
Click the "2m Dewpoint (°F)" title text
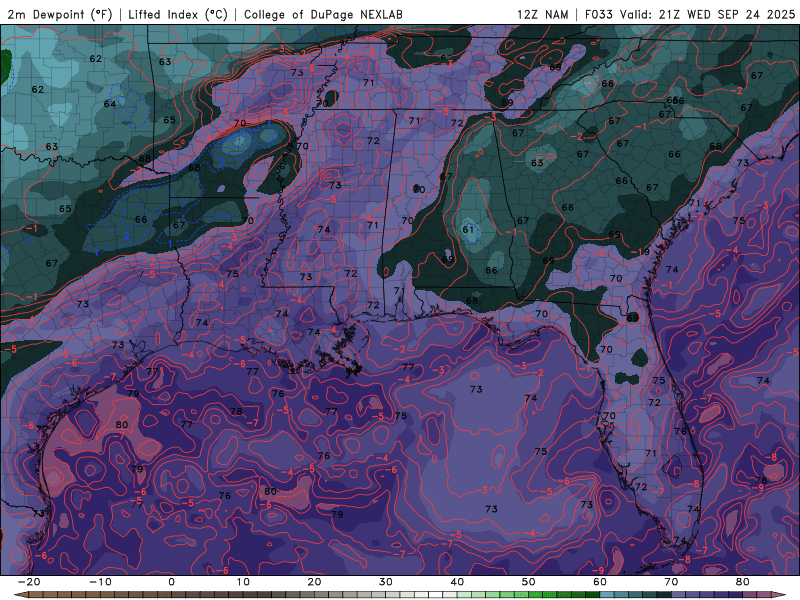click(x=60, y=14)
